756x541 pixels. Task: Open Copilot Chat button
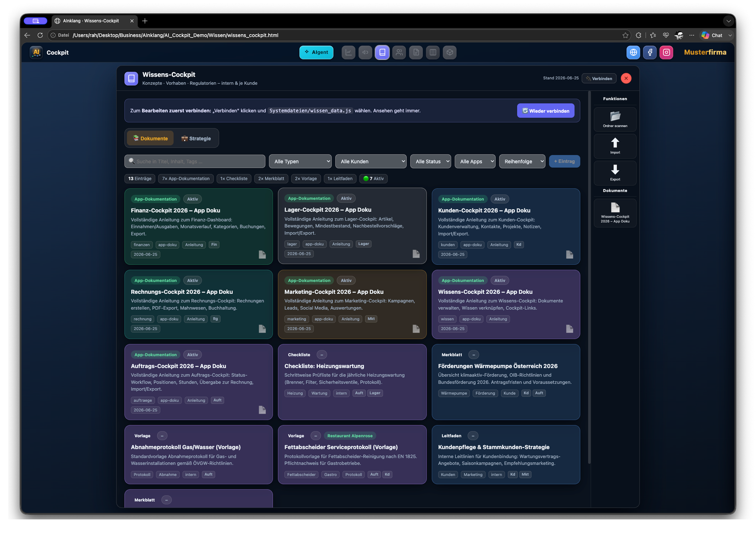pos(712,35)
